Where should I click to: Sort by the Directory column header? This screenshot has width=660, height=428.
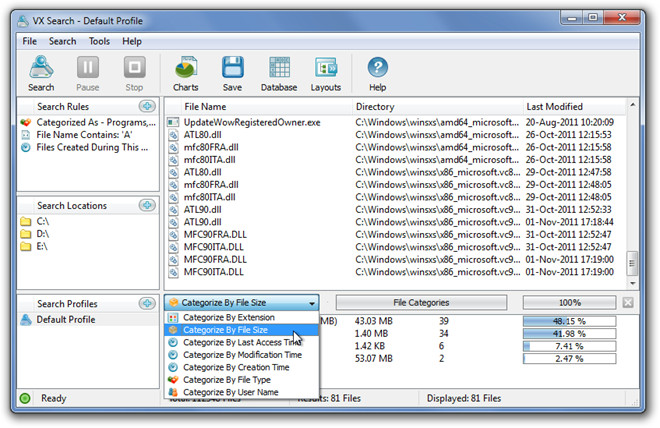437,106
